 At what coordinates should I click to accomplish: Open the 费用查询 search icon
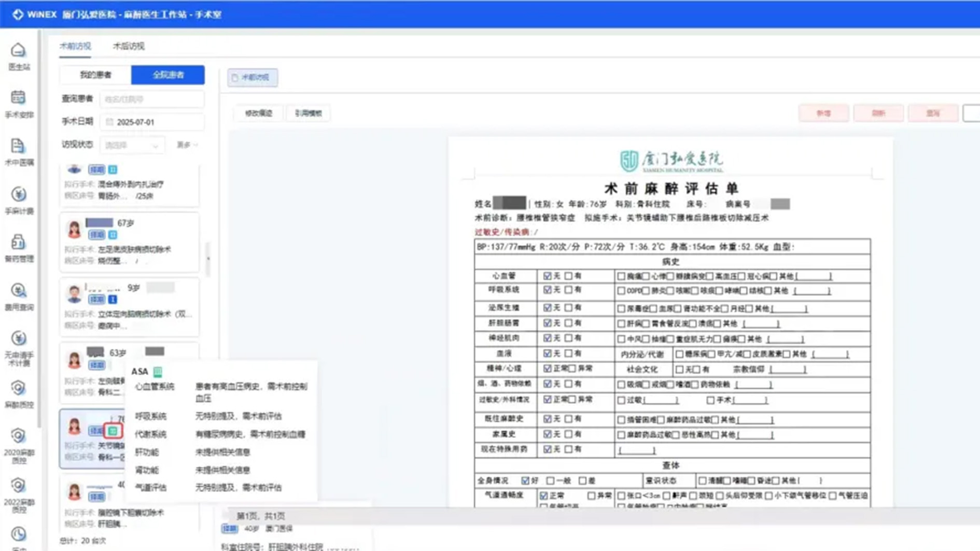tap(18, 291)
